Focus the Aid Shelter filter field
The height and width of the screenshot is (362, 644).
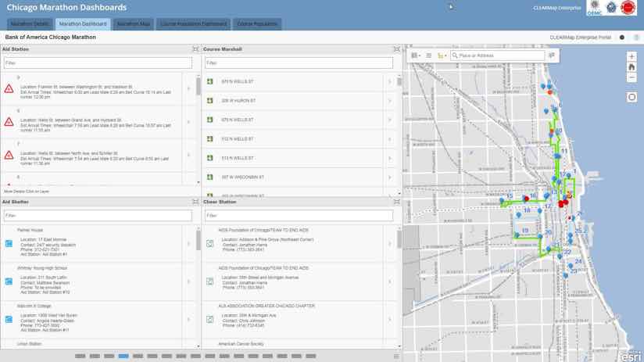click(98, 215)
